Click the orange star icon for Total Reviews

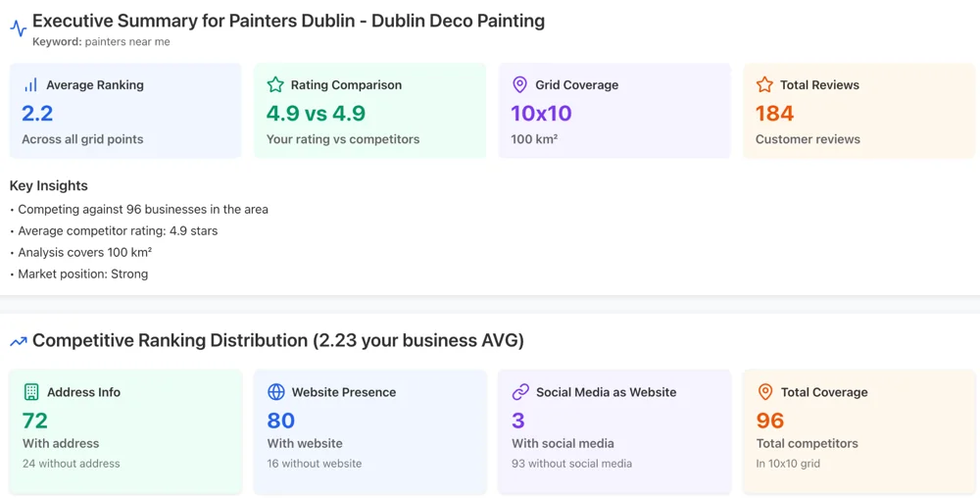coord(764,85)
